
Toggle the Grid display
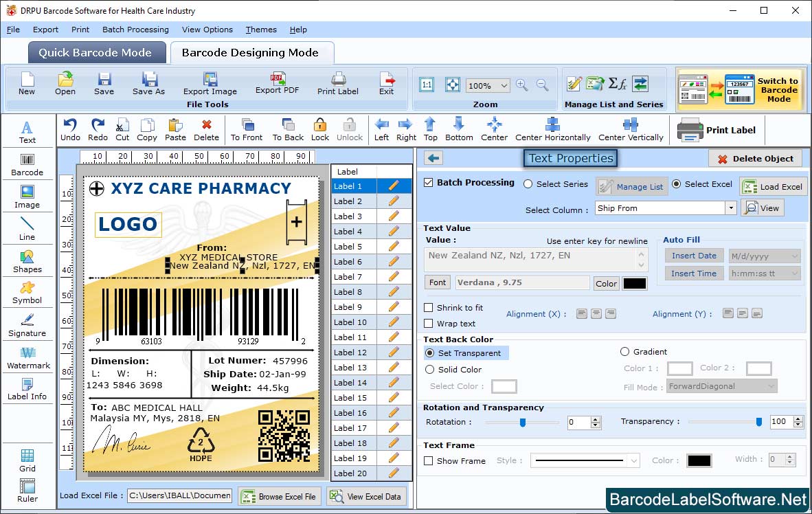[x=27, y=460]
